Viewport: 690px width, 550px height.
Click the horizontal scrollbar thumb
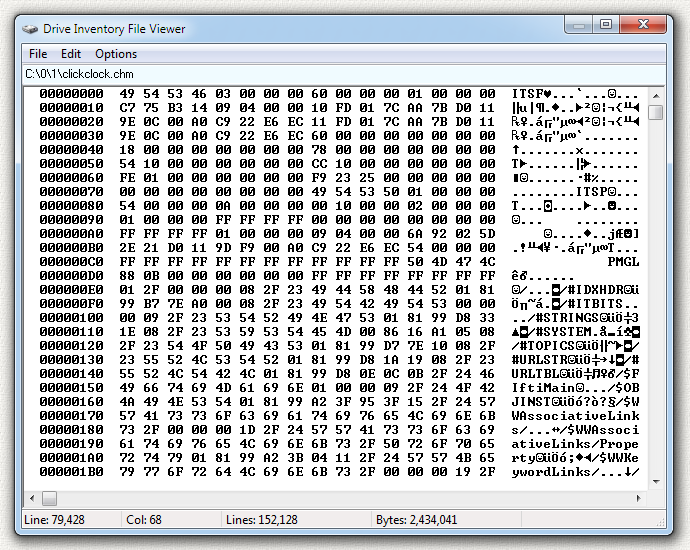[49, 499]
